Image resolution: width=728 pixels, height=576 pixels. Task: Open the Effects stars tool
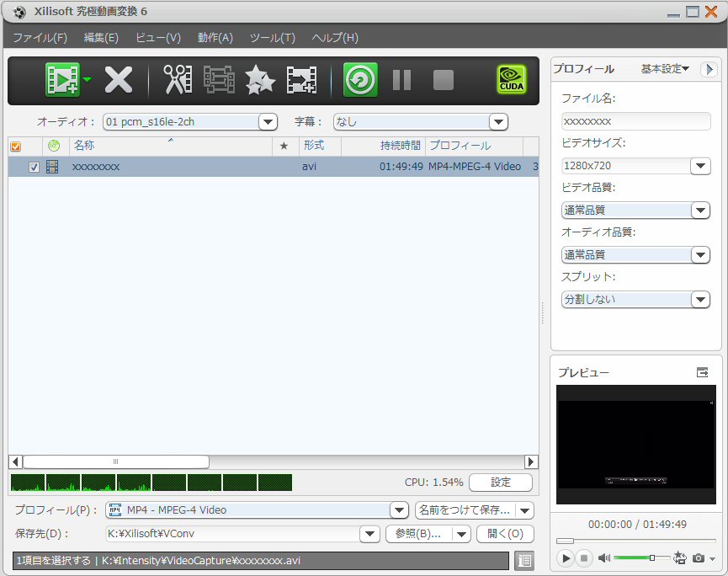260,80
